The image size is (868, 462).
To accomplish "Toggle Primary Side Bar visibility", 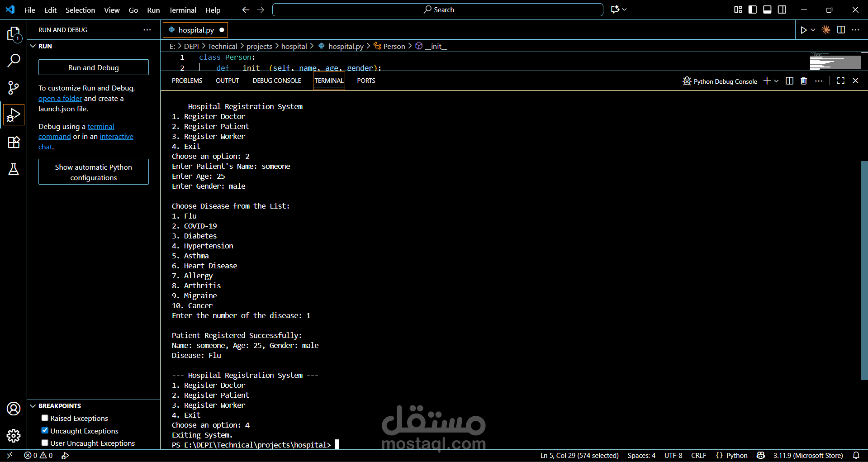I will (x=753, y=10).
